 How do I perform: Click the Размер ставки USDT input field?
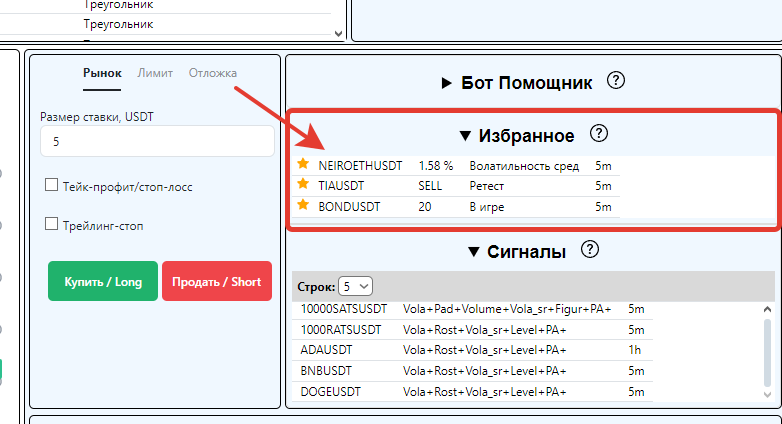[x=157, y=142]
